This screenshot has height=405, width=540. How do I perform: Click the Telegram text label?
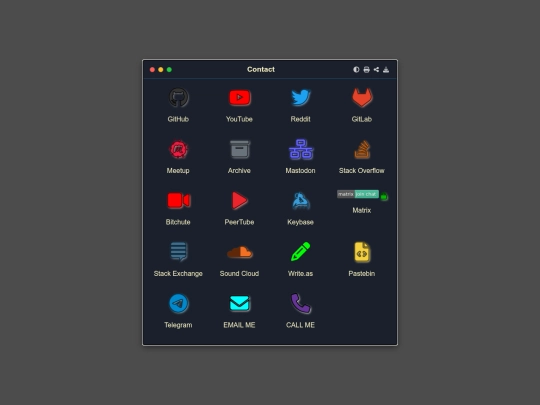(178, 325)
